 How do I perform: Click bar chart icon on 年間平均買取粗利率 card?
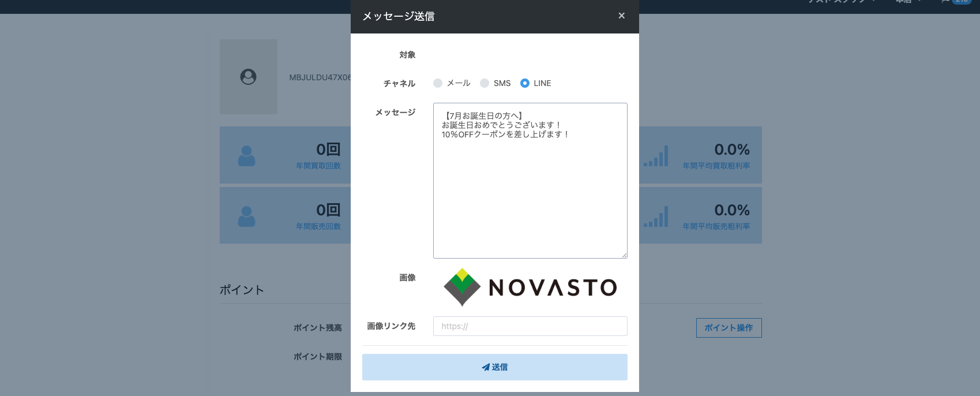point(656,156)
